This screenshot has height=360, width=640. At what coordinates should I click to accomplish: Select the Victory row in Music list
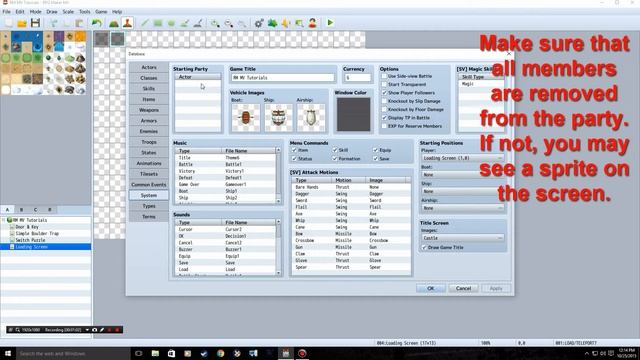pos(226,171)
